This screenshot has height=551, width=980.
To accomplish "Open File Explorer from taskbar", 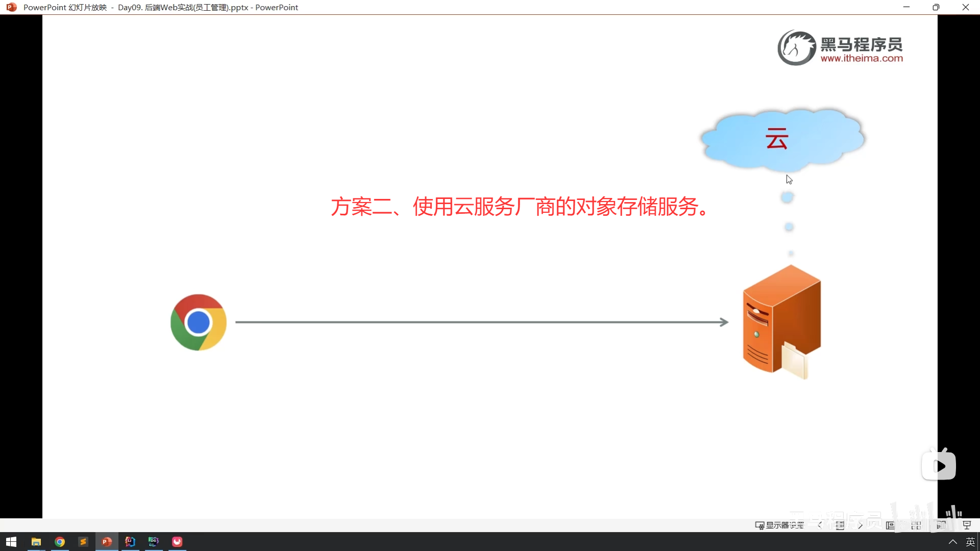I will pyautogui.click(x=36, y=541).
